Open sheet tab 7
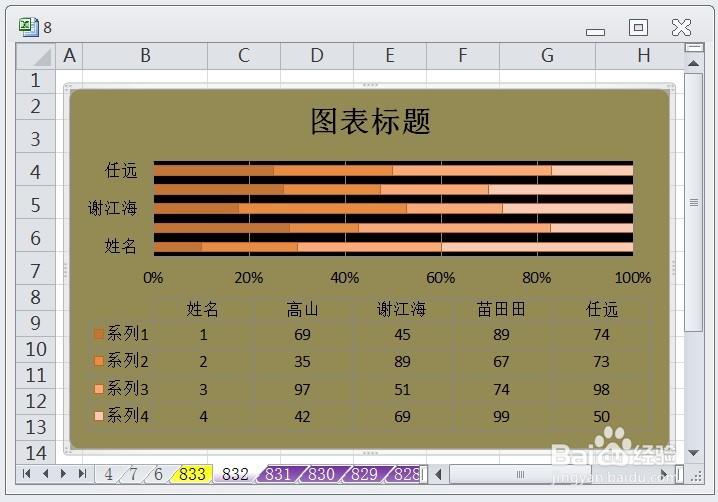 [133, 474]
